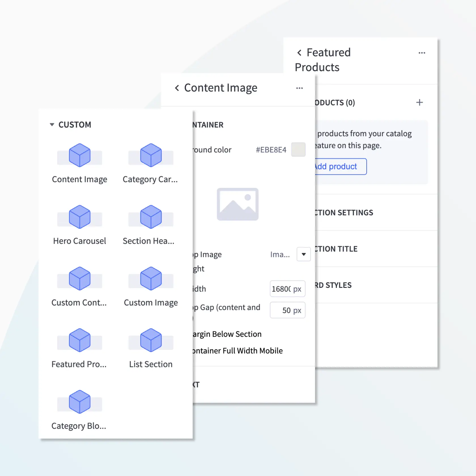476x476 pixels.
Task: Click the width pixel input field
Action: pos(282,289)
